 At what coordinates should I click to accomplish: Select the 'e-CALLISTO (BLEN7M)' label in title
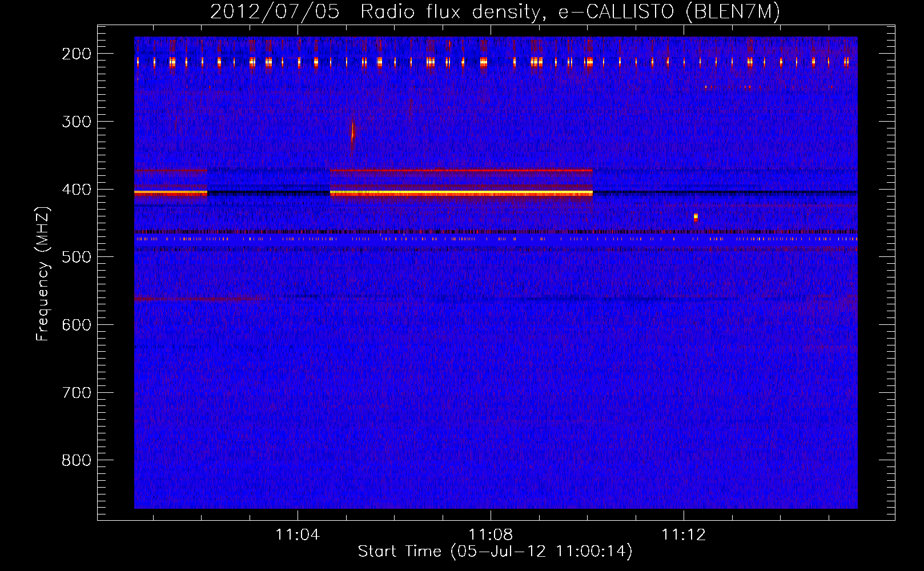click(669, 12)
